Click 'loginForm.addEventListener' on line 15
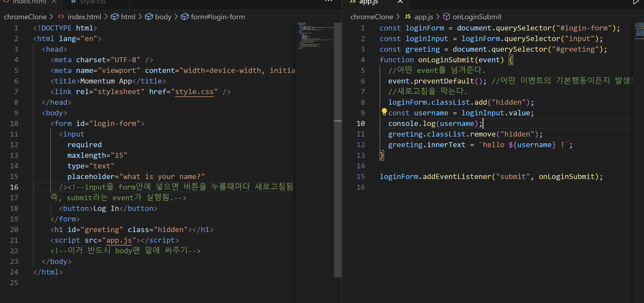 pyautogui.click(x=435, y=176)
